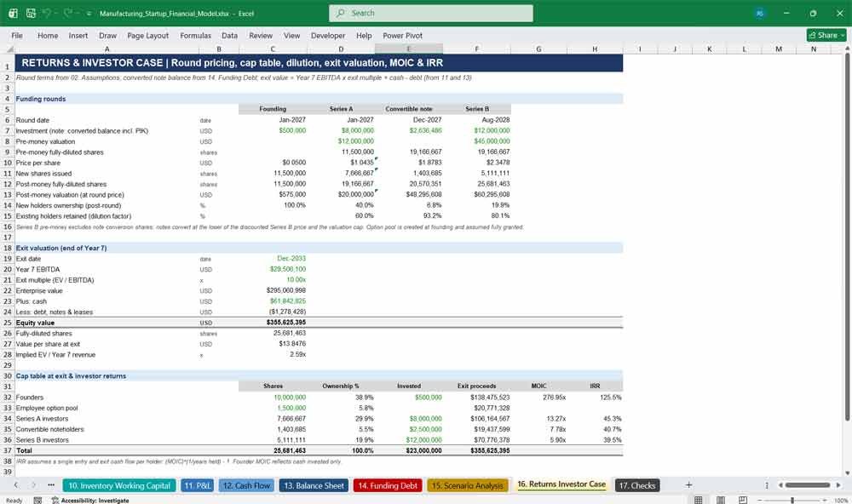
Task: Select row 25 header
Action: coord(8,323)
